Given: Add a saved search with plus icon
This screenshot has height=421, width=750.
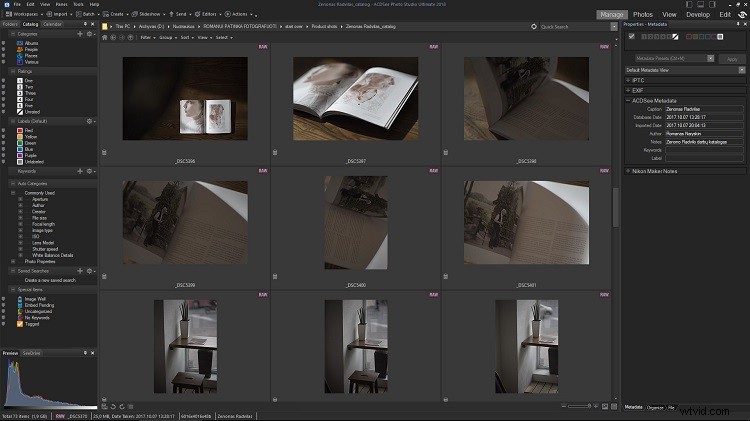Looking at the screenshot, I should point(80,271).
